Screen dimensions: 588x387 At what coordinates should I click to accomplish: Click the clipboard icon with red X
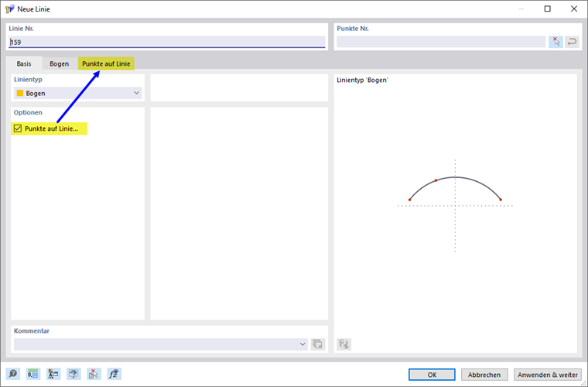coord(94,374)
